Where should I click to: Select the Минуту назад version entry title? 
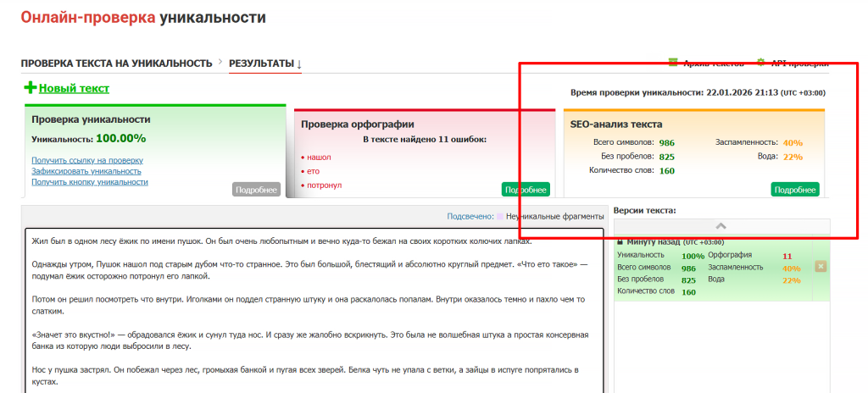(654, 242)
